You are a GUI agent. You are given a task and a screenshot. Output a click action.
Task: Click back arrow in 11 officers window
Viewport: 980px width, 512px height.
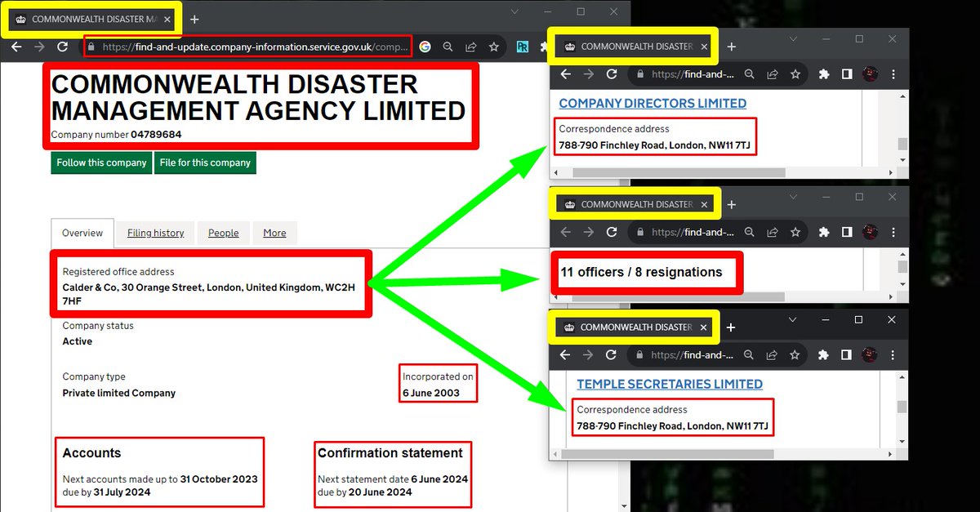(565, 233)
